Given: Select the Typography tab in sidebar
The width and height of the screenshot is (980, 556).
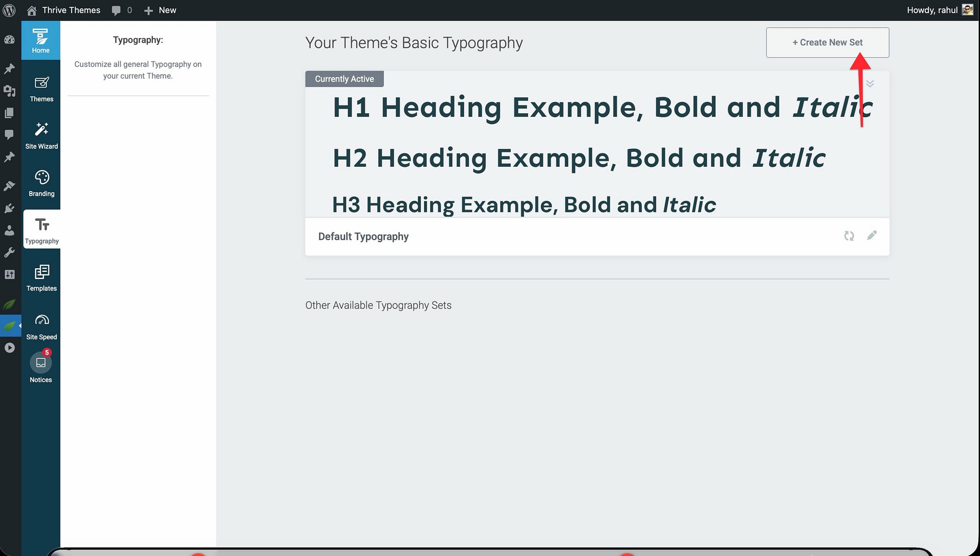Looking at the screenshot, I should click(42, 230).
